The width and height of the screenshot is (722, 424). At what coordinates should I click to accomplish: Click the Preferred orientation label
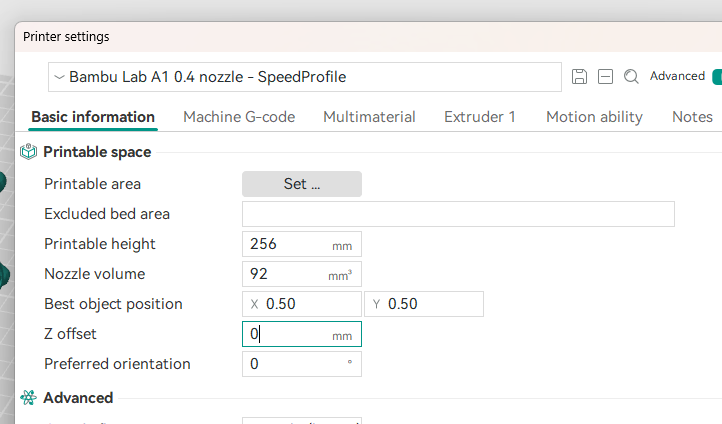click(117, 364)
